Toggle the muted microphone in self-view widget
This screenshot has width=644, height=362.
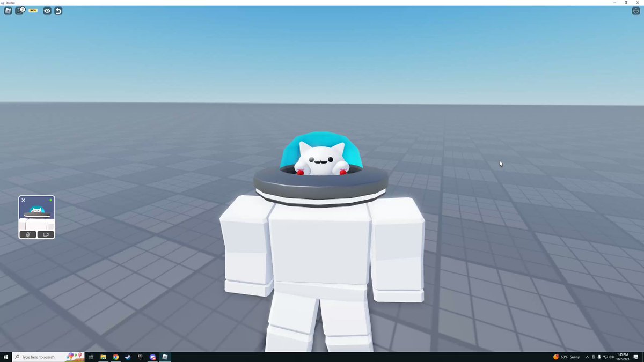[x=28, y=234]
